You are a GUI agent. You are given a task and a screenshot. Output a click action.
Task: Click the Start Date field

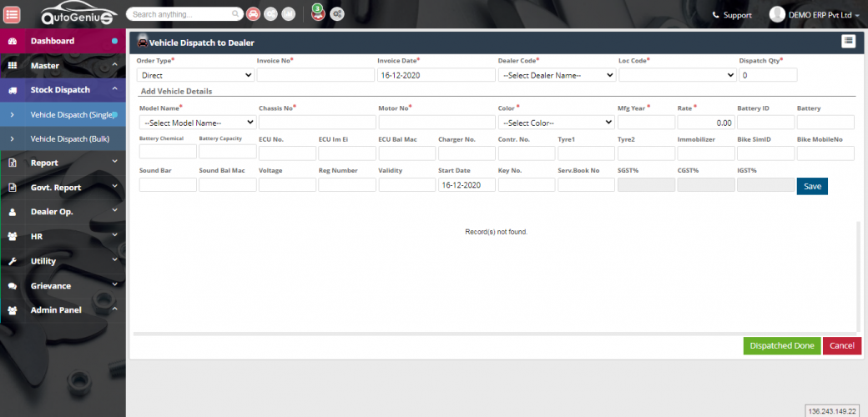tap(467, 185)
